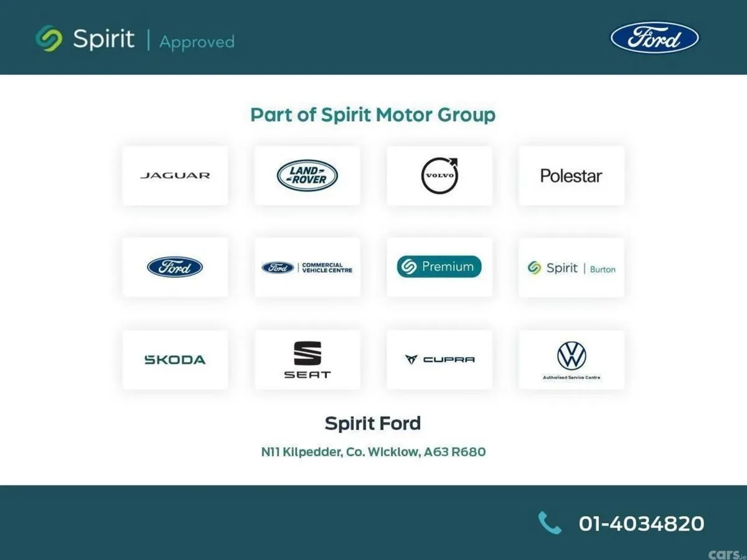Screen dimensions: 747x560
Task: Click the Ford oval tile in grid
Action: (x=175, y=267)
